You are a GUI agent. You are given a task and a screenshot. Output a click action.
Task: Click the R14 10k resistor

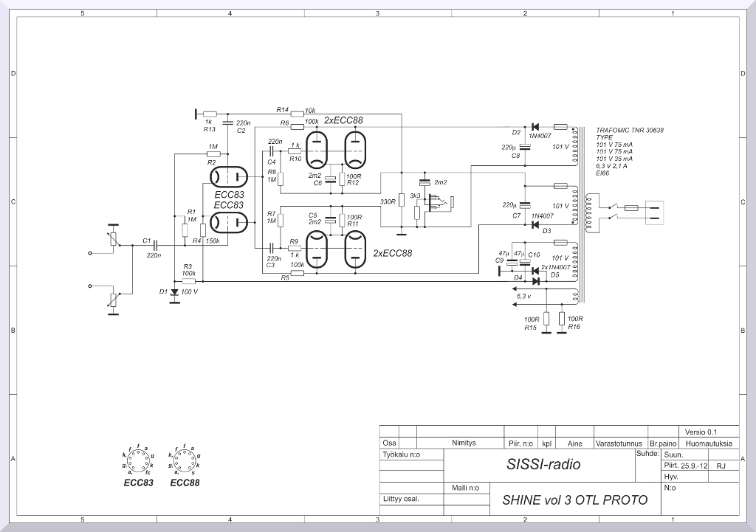298,114
